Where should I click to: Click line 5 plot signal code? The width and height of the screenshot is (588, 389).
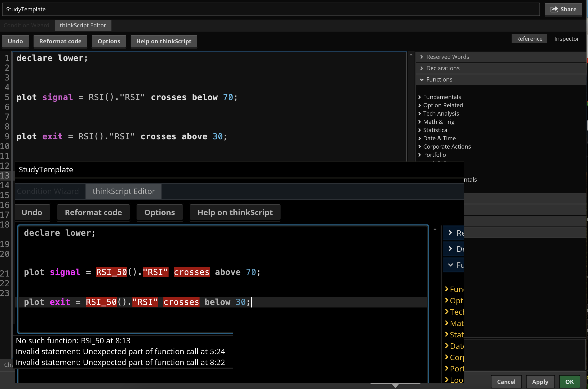tap(127, 97)
